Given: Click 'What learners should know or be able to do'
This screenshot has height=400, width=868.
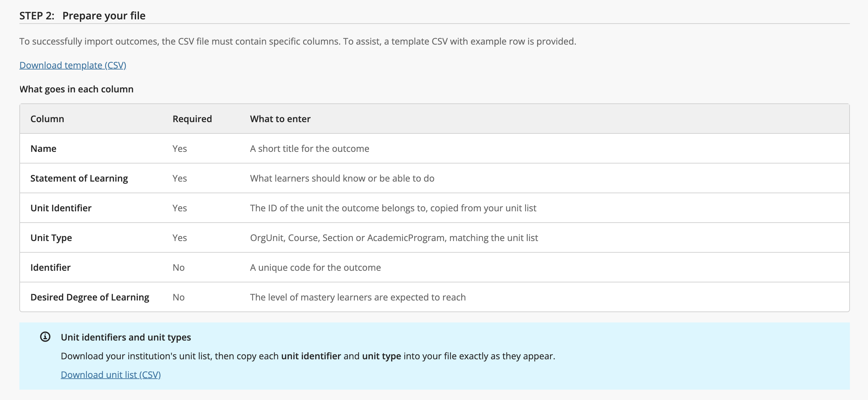Looking at the screenshot, I should point(342,178).
